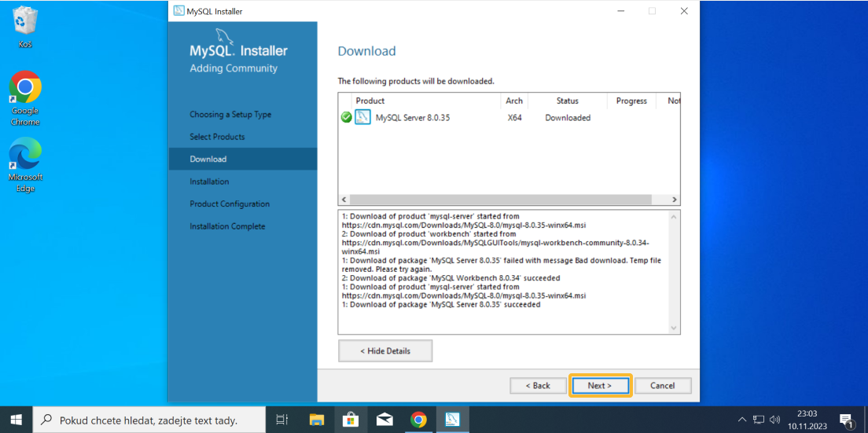Screen dimensions: 868x433
Task: Click Next to proceed to installation
Action: point(600,385)
